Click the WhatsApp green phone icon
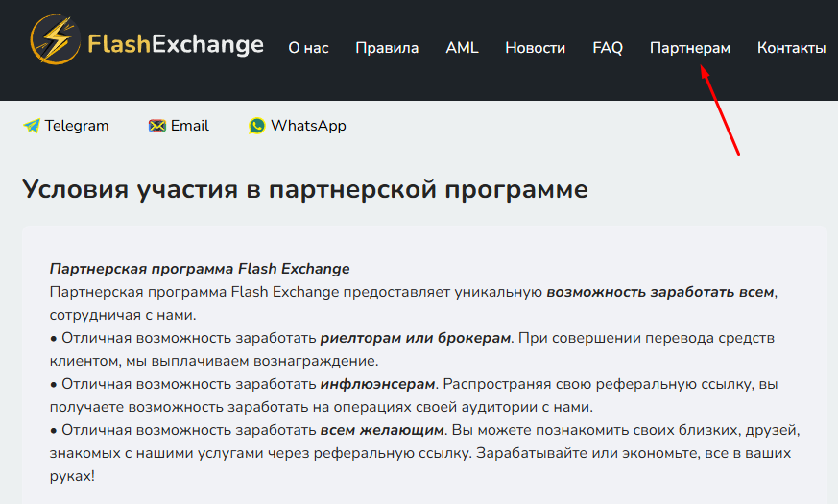 click(257, 126)
